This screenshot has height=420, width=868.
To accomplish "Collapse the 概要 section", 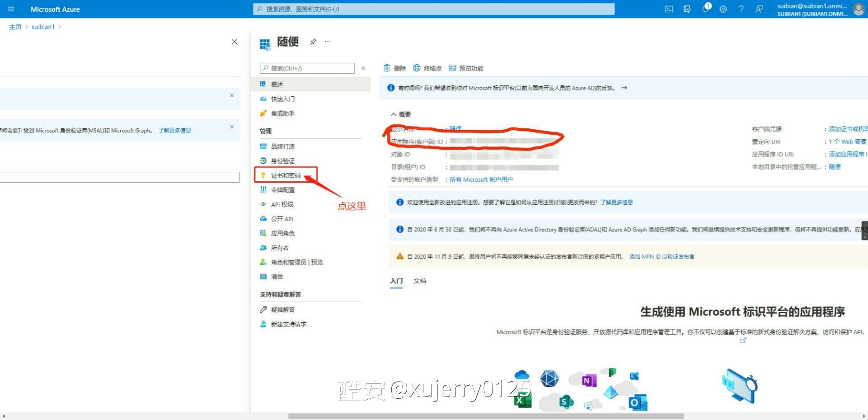I will coord(394,114).
